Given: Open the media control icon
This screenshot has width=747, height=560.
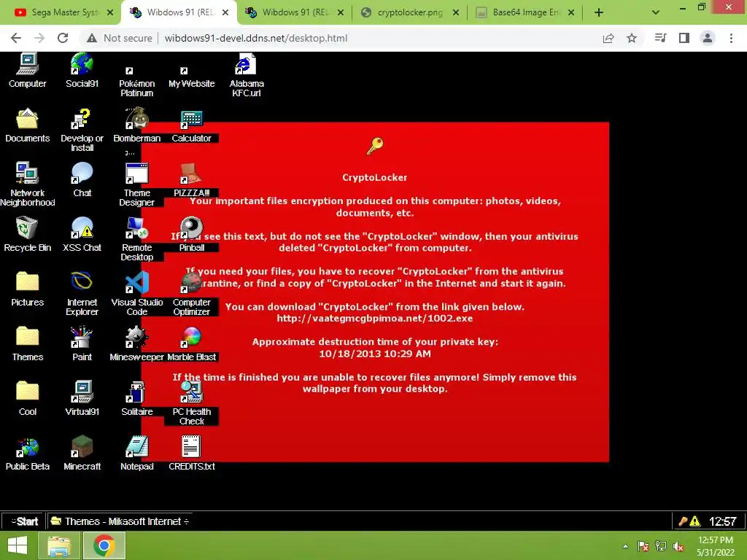Looking at the screenshot, I should coord(660,38).
